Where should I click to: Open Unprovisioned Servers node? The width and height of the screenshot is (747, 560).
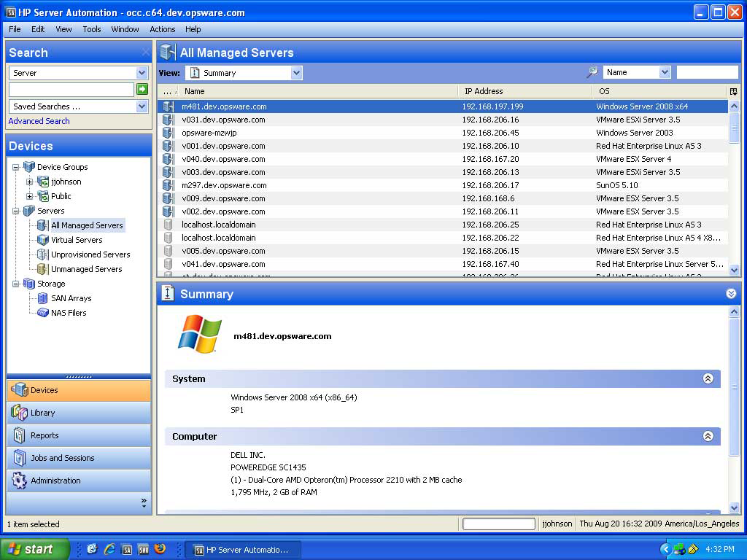(x=90, y=254)
